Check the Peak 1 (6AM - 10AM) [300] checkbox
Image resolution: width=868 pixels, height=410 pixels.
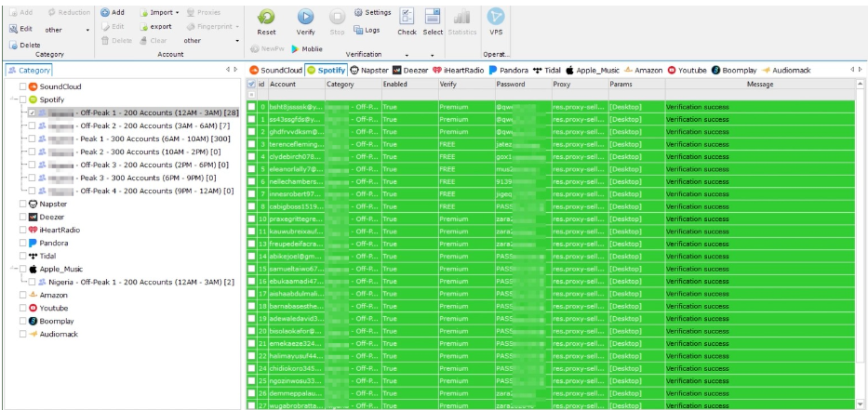pos(33,139)
